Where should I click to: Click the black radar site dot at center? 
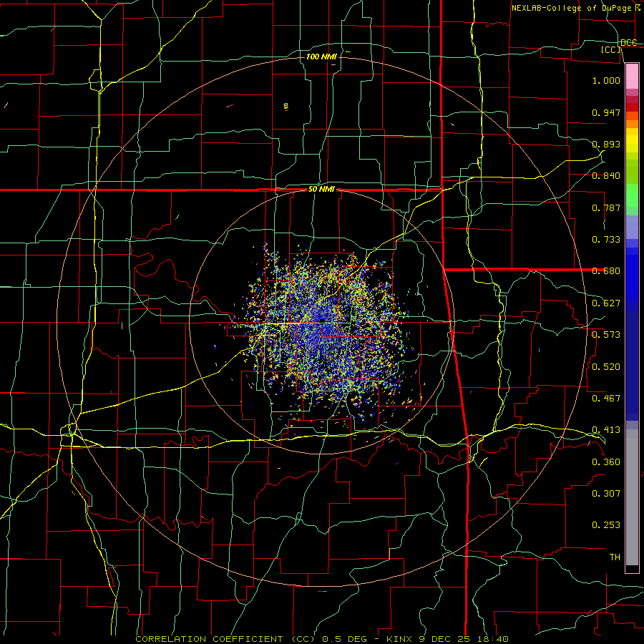pyautogui.click(x=323, y=320)
